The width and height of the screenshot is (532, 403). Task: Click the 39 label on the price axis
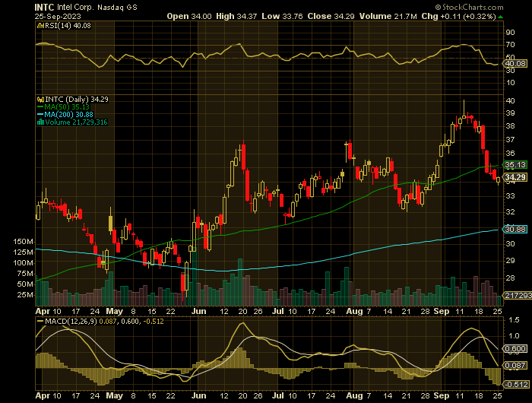[510, 113]
